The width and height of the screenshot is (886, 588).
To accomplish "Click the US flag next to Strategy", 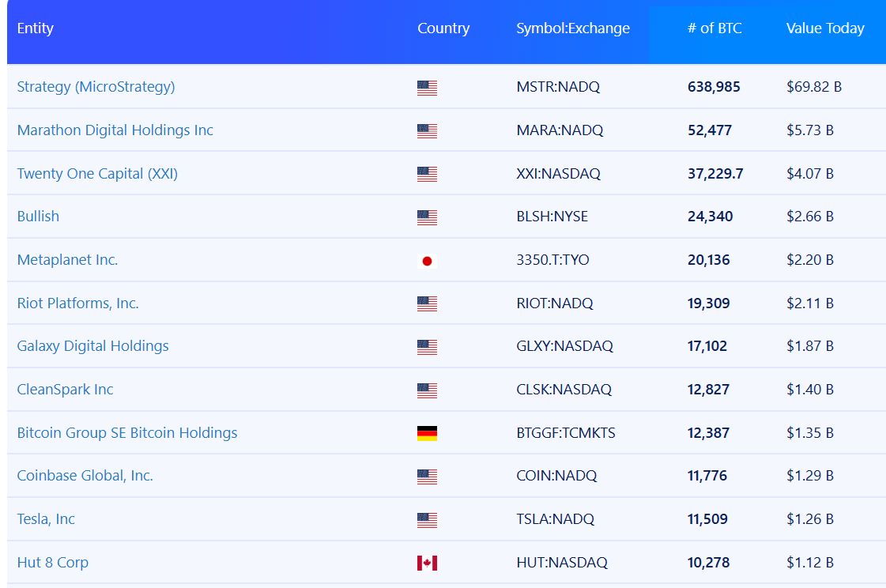I will (x=427, y=88).
